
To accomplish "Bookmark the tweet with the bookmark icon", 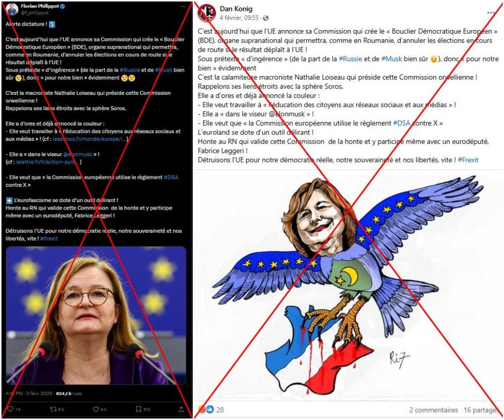I will (138, 409).
